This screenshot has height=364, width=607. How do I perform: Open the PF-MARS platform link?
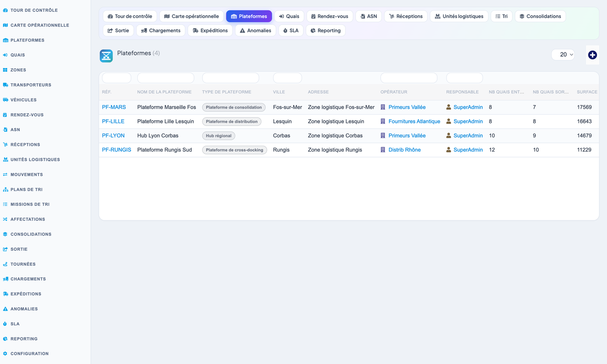pos(114,107)
